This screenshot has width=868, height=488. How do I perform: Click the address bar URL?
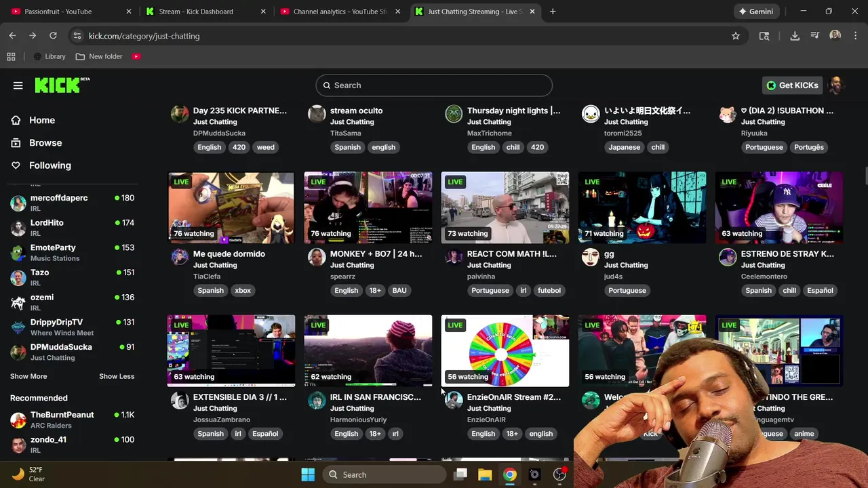tap(144, 36)
